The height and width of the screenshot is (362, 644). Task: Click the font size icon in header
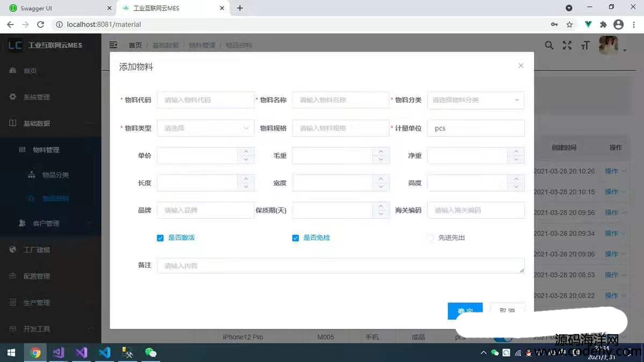click(585, 46)
